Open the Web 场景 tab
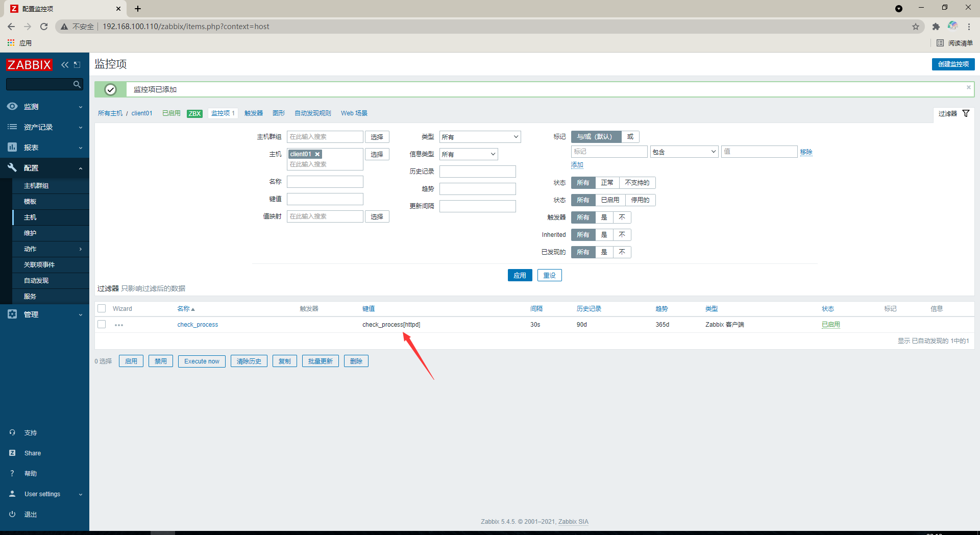 coord(354,113)
